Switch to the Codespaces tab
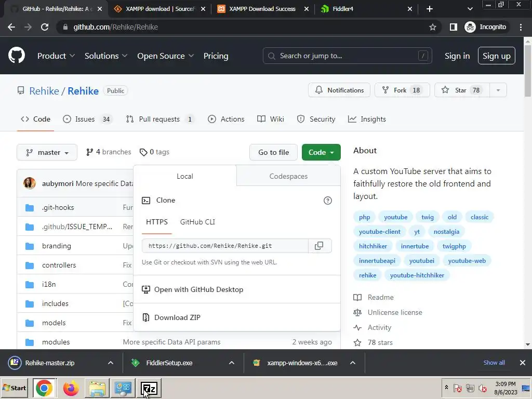 tap(288, 176)
